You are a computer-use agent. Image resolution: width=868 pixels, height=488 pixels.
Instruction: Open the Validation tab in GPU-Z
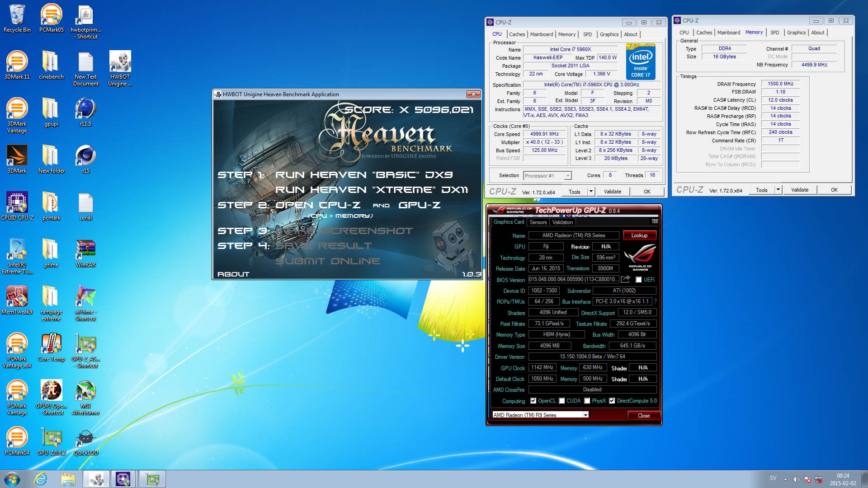click(x=562, y=222)
